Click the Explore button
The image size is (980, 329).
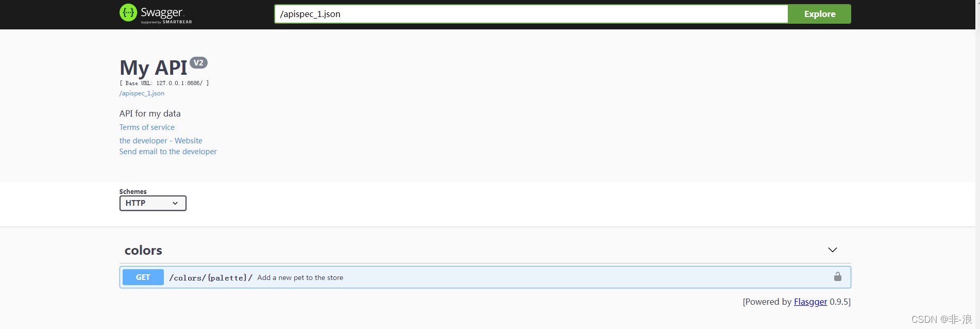[819, 14]
